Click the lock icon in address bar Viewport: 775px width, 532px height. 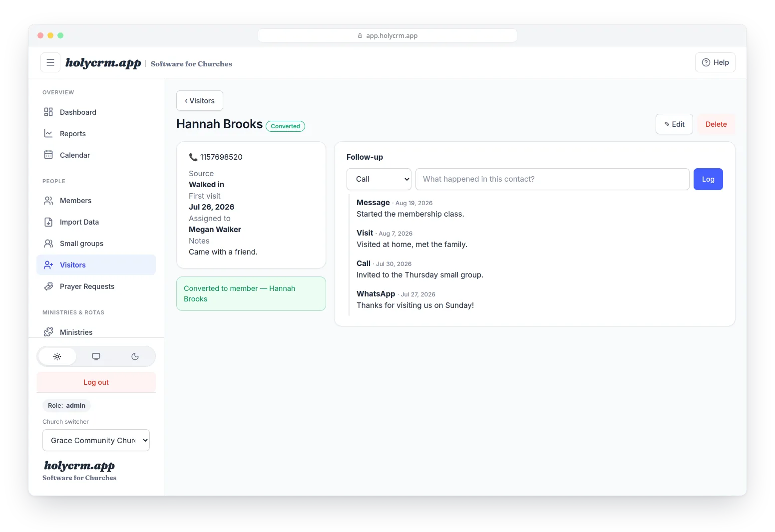click(x=360, y=35)
